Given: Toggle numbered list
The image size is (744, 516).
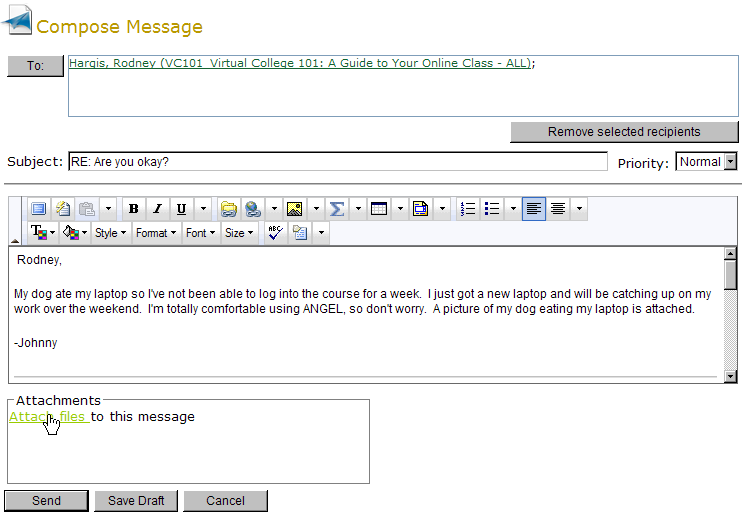Looking at the screenshot, I should [467, 209].
